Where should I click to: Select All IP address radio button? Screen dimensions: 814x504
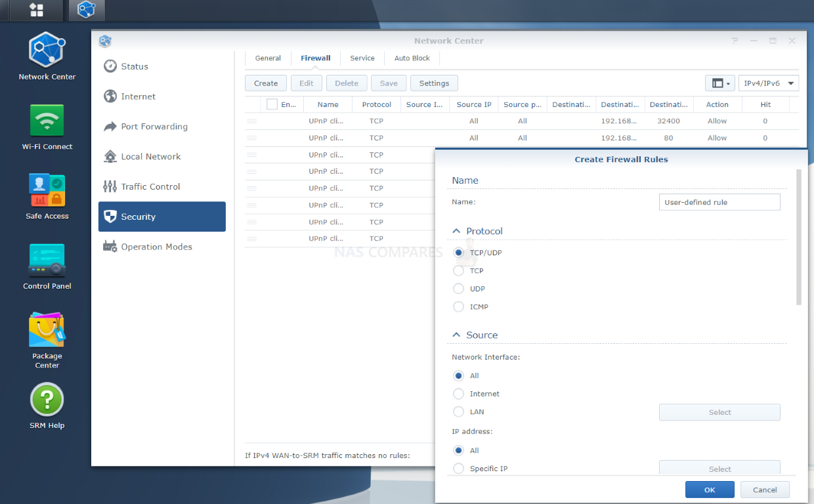[x=459, y=450]
